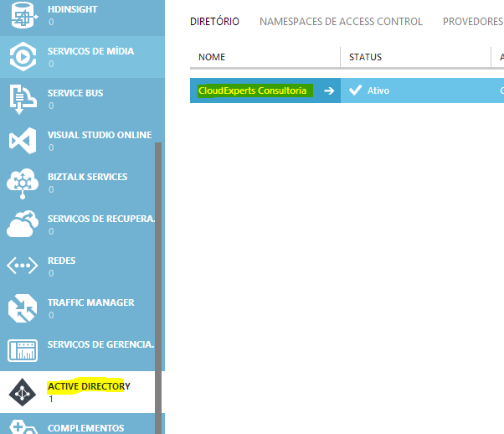504x434 pixels.
Task: Select BIZTALK SERVICES sidebar label
Action: point(87,177)
